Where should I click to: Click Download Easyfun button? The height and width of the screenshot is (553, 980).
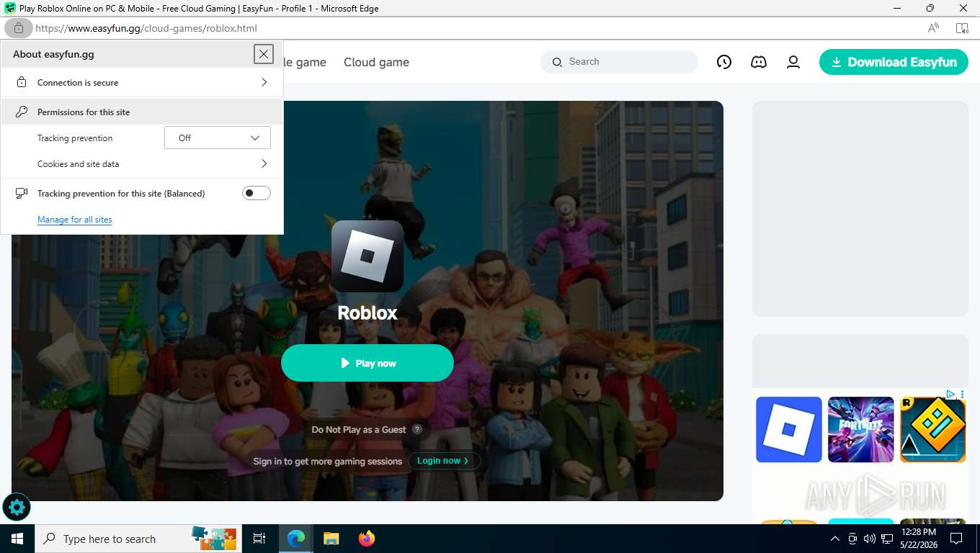tap(894, 62)
